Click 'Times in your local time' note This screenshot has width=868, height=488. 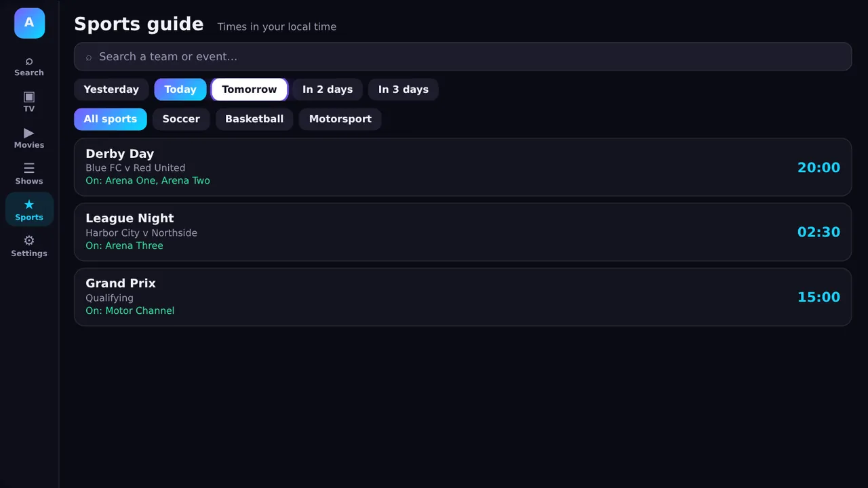click(277, 27)
